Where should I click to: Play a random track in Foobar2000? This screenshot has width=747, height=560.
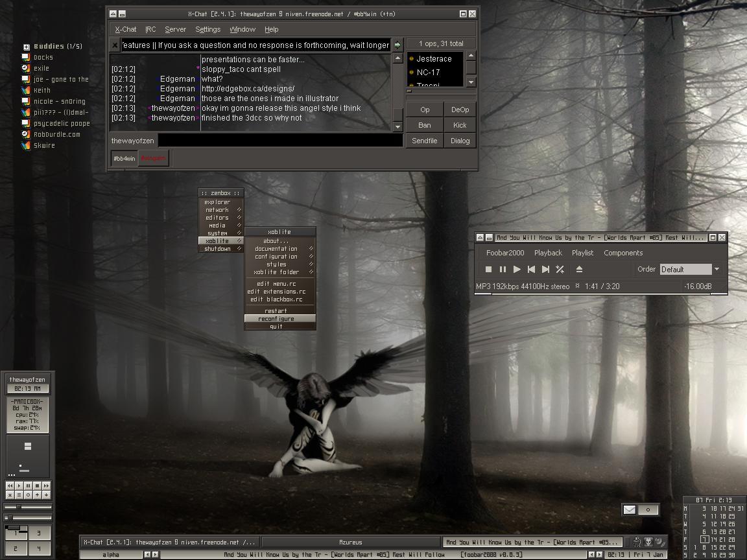(x=560, y=269)
